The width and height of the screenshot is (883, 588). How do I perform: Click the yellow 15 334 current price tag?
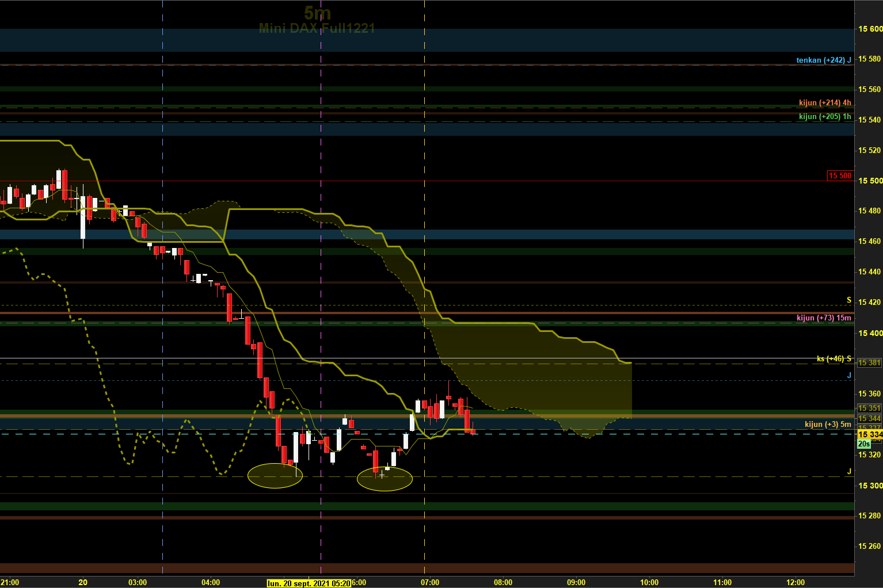click(x=870, y=434)
